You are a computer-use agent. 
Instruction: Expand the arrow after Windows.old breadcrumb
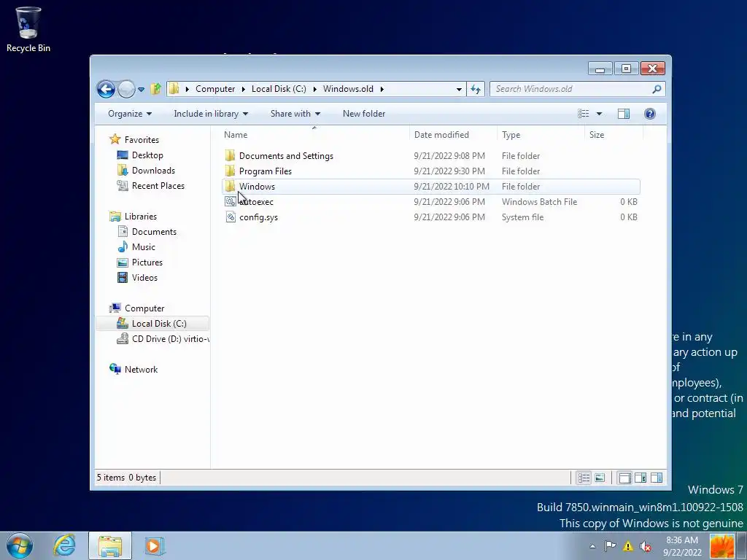[382, 89]
